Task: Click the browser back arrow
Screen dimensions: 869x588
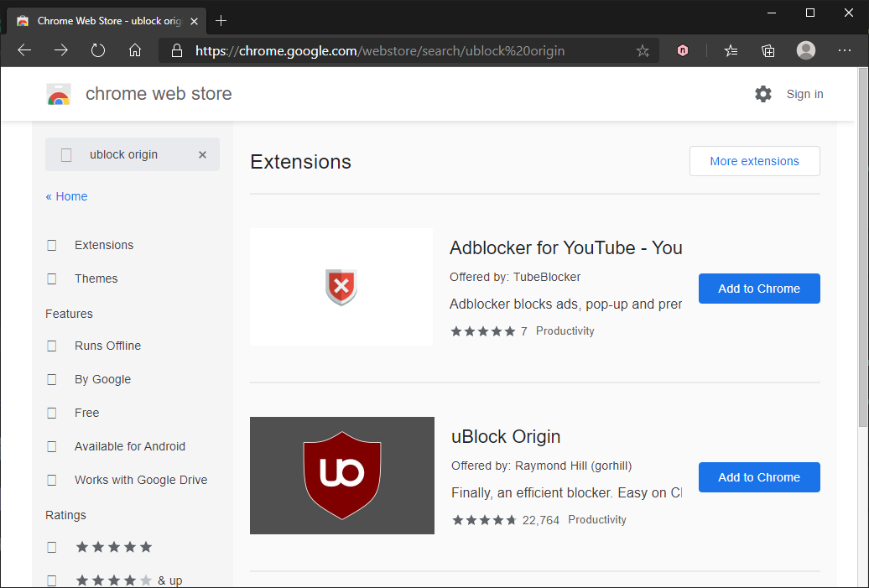Action: pyautogui.click(x=24, y=50)
